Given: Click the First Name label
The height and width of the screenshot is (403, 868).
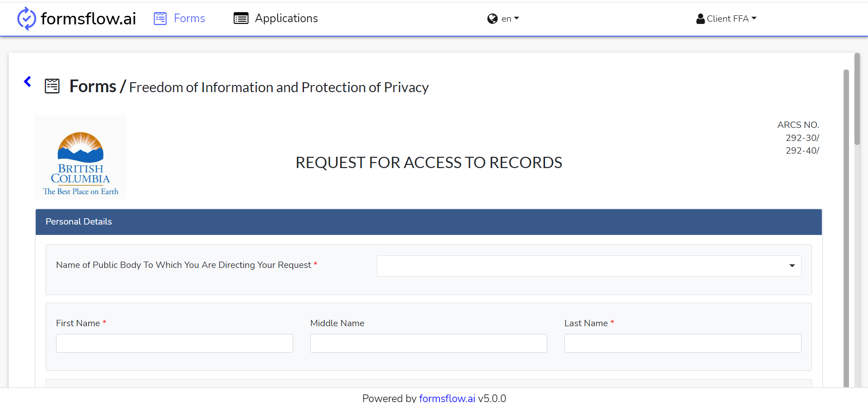Looking at the screenshot, I should coord(78,323).
